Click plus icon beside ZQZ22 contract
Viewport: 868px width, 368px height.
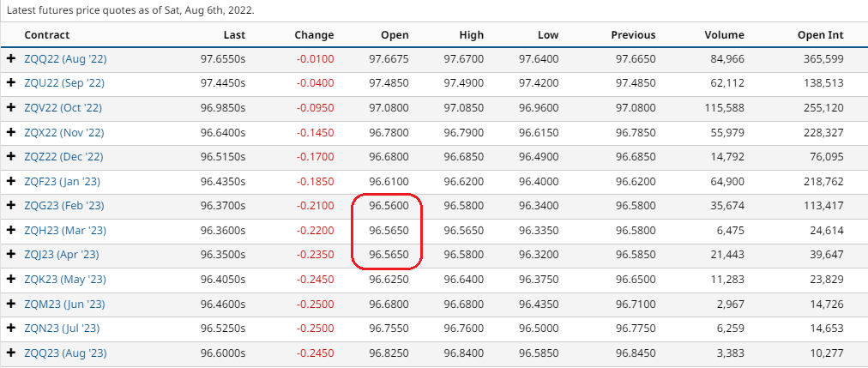point(11,157)
